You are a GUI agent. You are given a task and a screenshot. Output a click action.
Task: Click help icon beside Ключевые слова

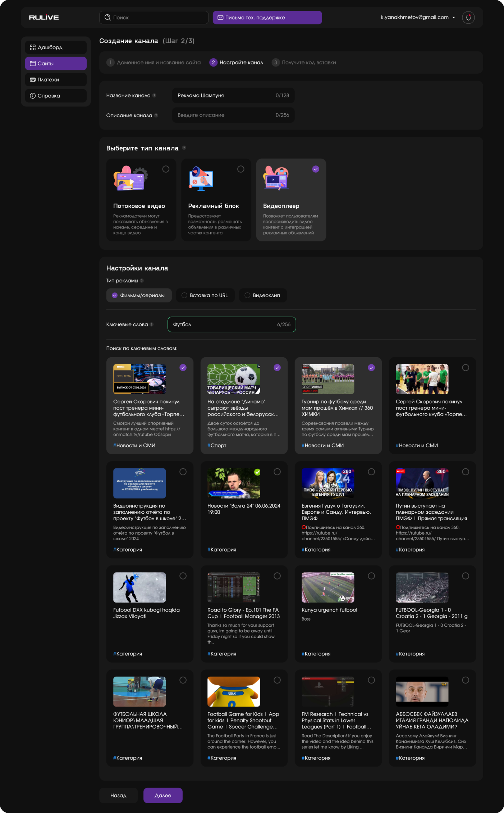coord(152,324)
